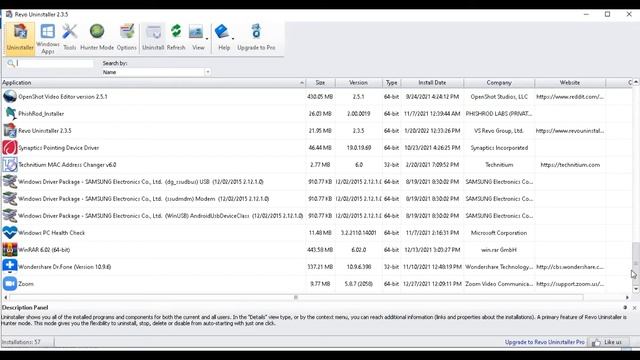Select the OpenShot Video Editor icon
Viewport: 640px width, 360px height.
pyautogui.click(x=10, y=97)
